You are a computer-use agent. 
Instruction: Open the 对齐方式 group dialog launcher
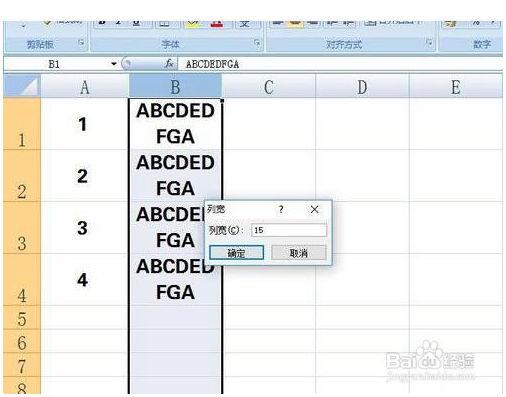tap(430, 43)
